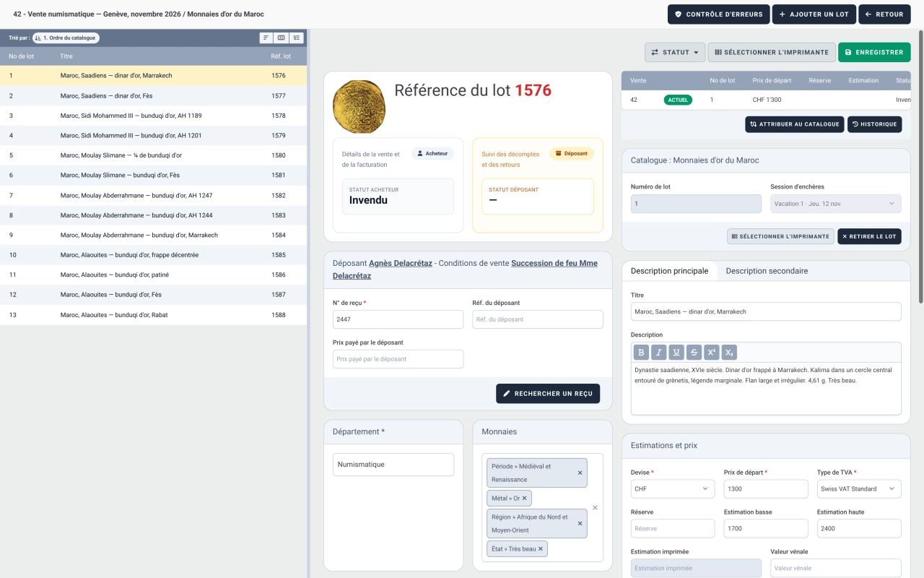Open the Session d'enchères dropdown
Viewport: 924px width, 578px height.
click(x=836, y=204)
